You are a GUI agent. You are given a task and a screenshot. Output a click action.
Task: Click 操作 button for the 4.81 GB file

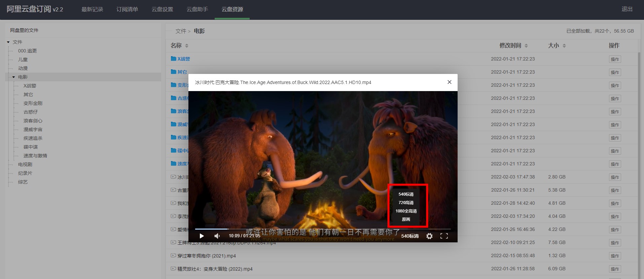(x=615, y=203)
